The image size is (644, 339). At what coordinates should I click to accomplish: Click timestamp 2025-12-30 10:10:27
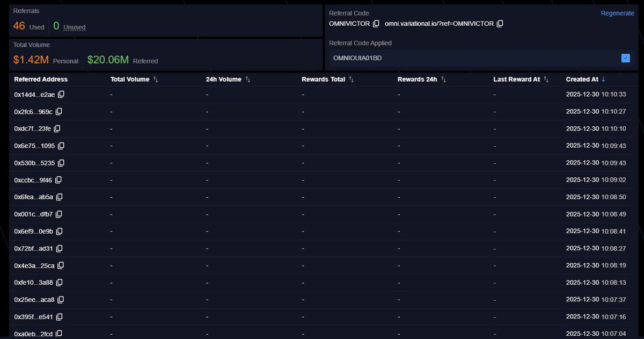(596, 112)
